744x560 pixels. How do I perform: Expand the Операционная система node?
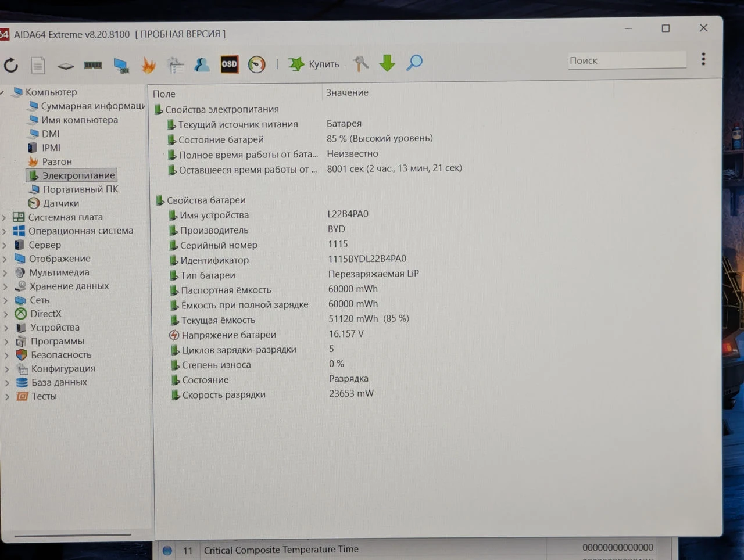coord(5,231)
